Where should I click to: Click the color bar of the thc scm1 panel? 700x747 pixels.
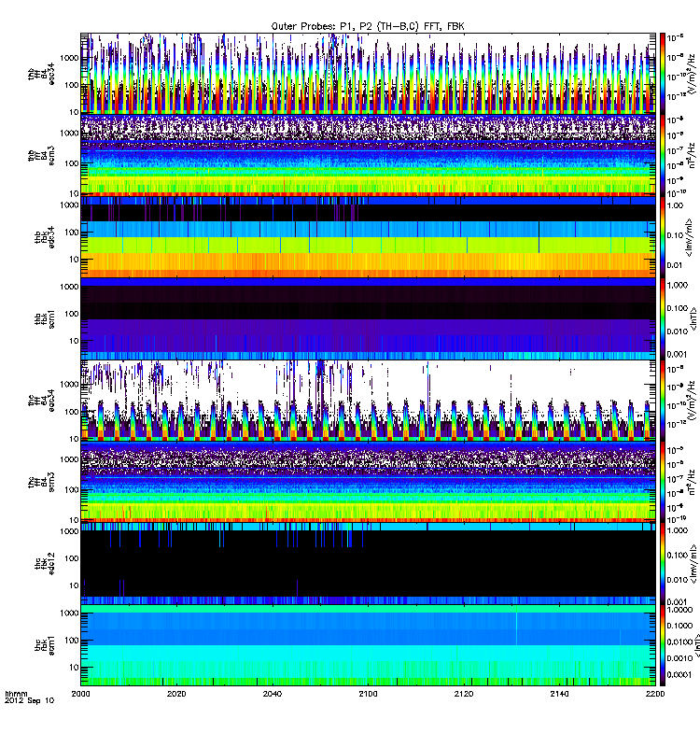coord(663,645)
